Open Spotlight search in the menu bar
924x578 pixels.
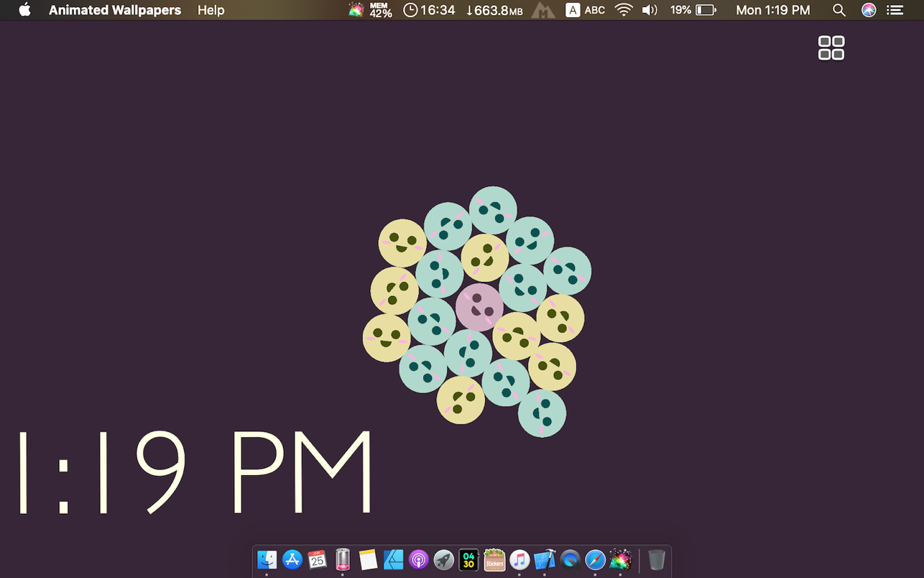tap(838, 10)
